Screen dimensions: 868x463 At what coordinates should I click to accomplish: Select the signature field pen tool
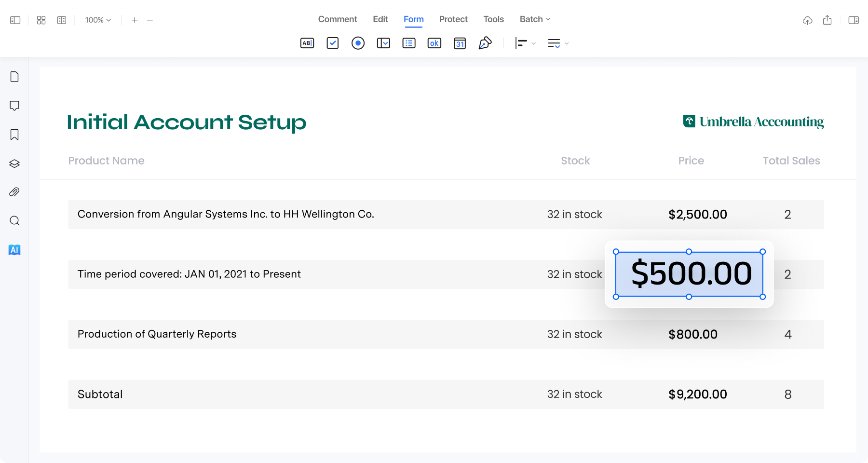pos(485,43)
